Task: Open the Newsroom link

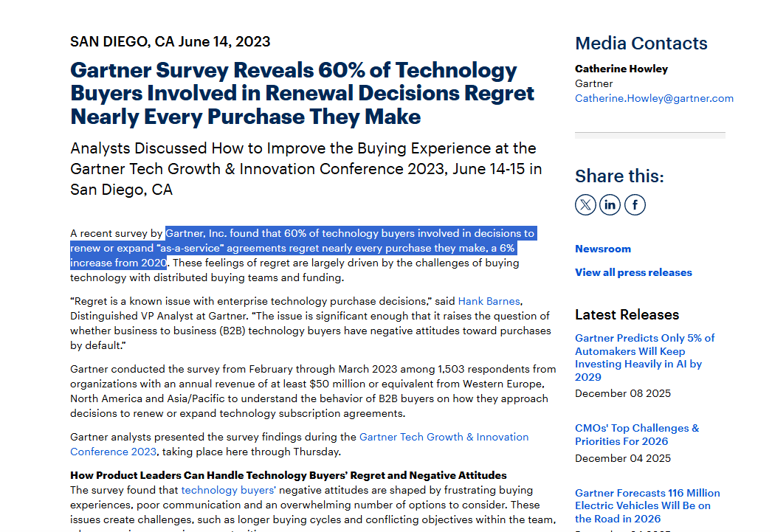Action: click(603, 249)
